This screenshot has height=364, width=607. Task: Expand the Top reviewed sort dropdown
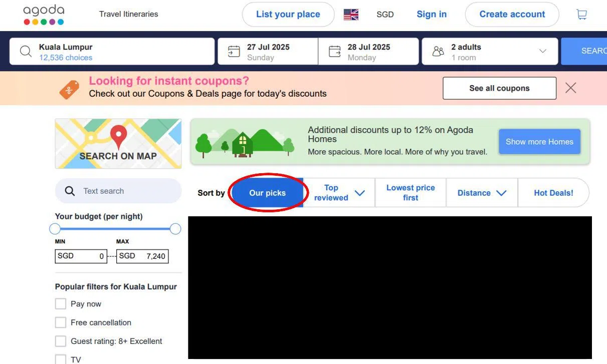click(x=359, y=193)
